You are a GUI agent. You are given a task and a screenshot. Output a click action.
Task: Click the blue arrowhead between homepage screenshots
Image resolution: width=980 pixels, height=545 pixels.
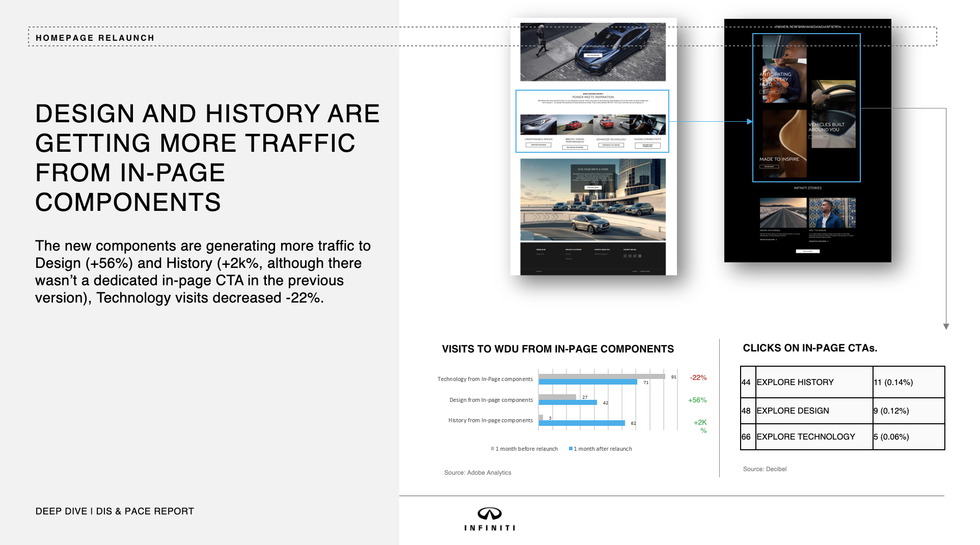749,122
